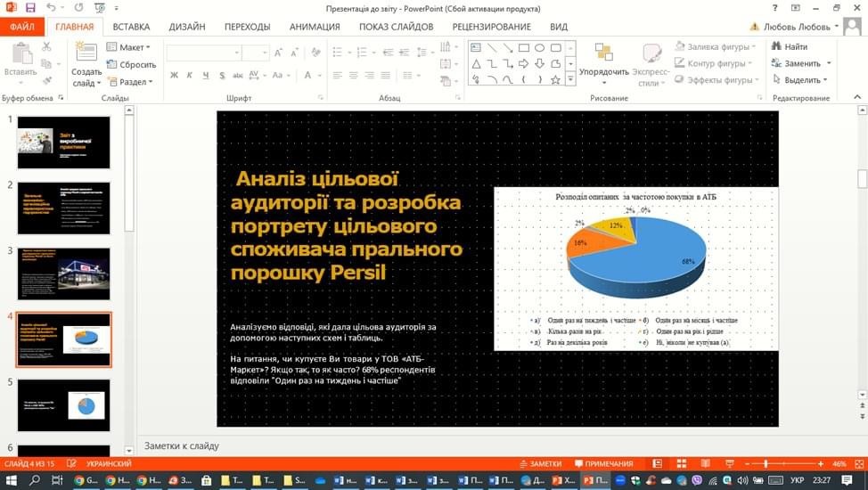
Task: Click the Save icon in quick access toolbar
Action: coord(30,7)
